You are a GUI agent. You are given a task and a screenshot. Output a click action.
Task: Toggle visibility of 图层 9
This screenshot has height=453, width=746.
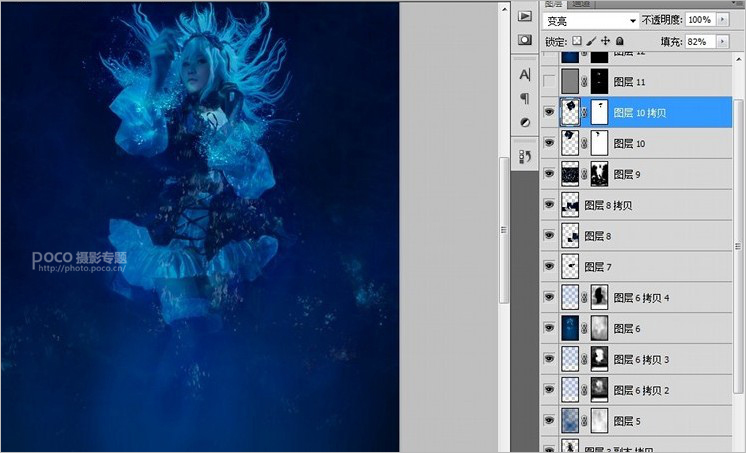549,174
